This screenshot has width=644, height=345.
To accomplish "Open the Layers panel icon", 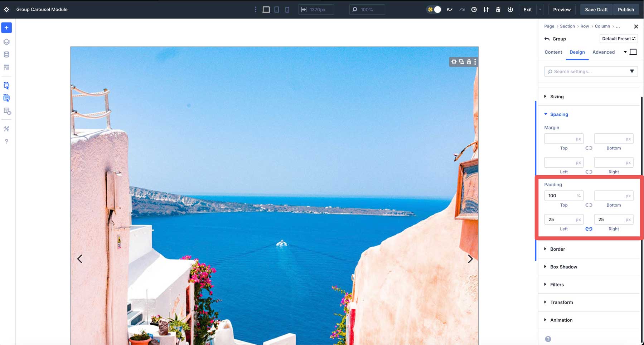I will pos(6,42).
